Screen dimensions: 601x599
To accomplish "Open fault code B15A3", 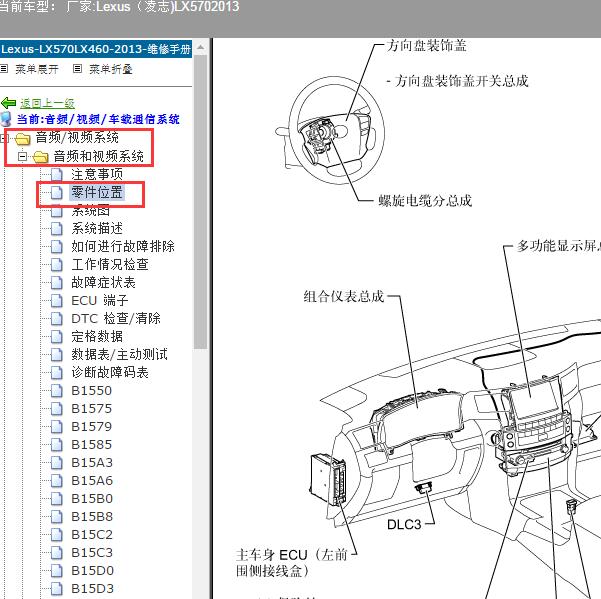I will click(92, 462).
